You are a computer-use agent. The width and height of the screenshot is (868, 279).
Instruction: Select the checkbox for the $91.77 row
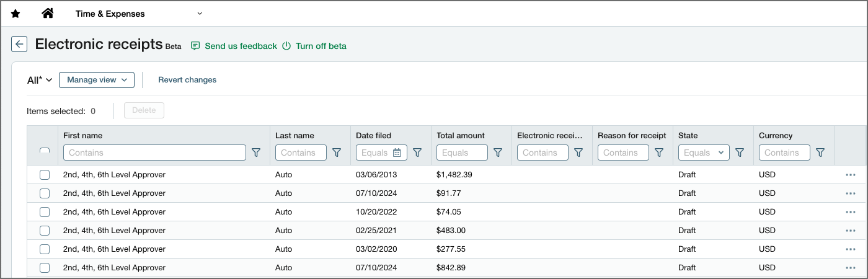click(x=45, y=193)
